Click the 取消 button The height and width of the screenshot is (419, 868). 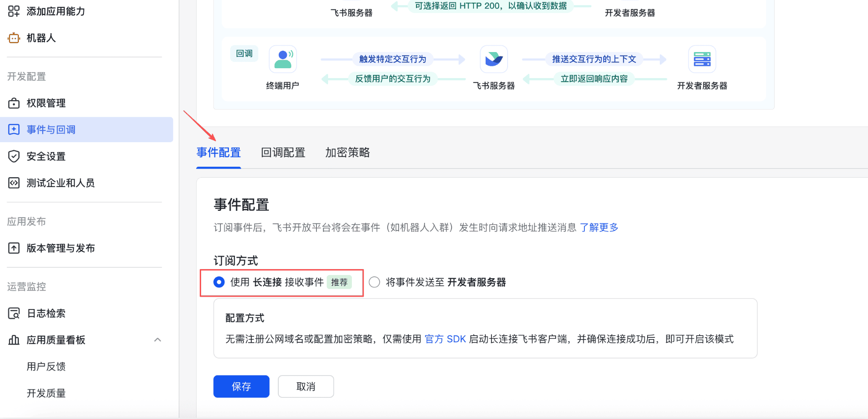(306, 387)
